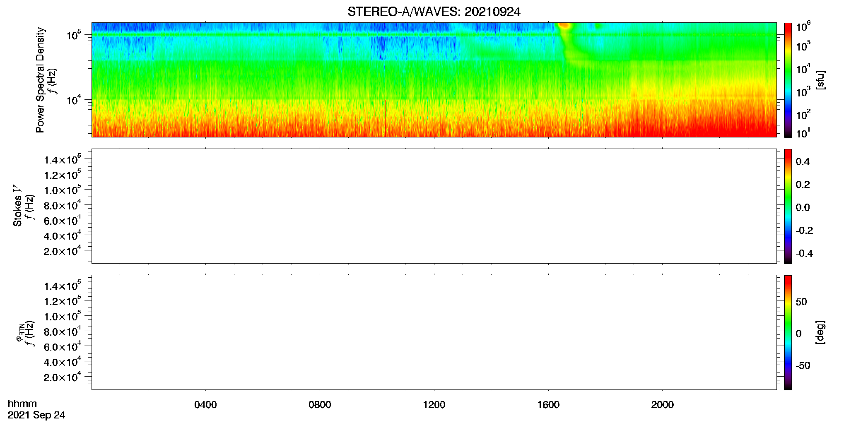Click the STEREO-A/WAVES: 20210924 plot title
The width and height of the screenshot is (868, 447).
434,12
